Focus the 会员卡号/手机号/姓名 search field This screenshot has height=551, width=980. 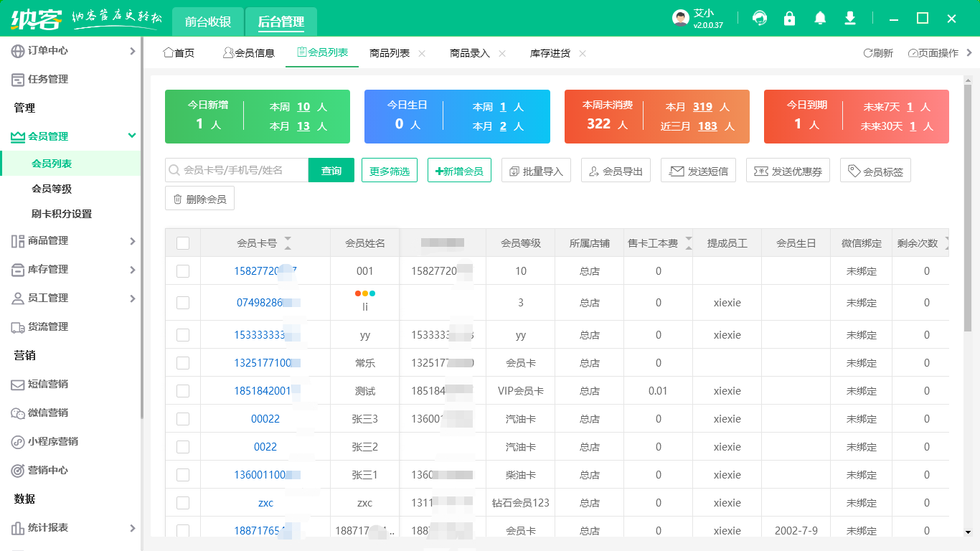[242, 171]
